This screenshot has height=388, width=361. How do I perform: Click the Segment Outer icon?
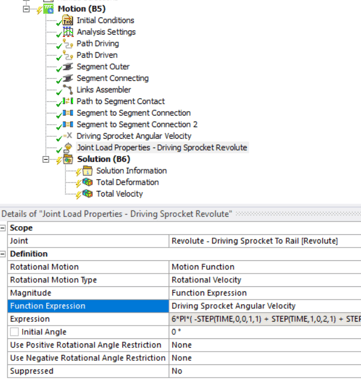click(68, 67)
